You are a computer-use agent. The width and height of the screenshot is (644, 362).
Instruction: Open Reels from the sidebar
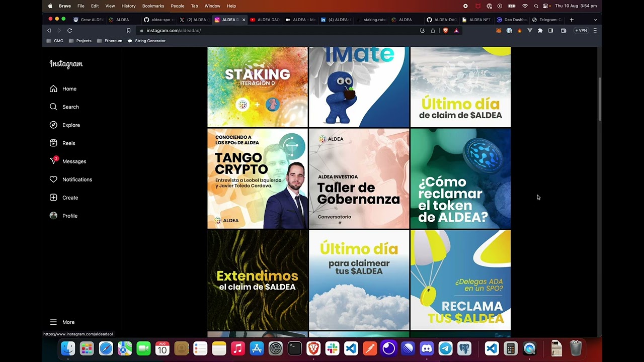pyautogui.click(x=62, y=143)
